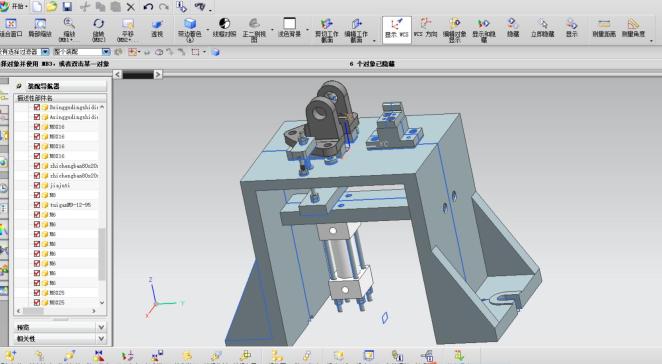Screen dimensions: 662x364
Task: Click the rectangle selection method icon
Action: click(195, 52)
